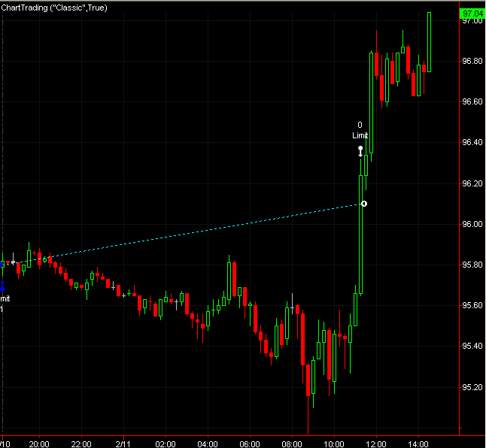This screenshot has width=486, height=448.
Task: Click the 14:00 time axis label
Action: [x=418, y=444]
